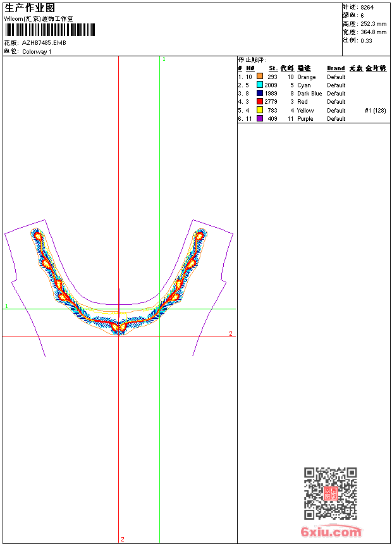392x544 pixels.
Task: Click the St. column header
Action: 273,68
